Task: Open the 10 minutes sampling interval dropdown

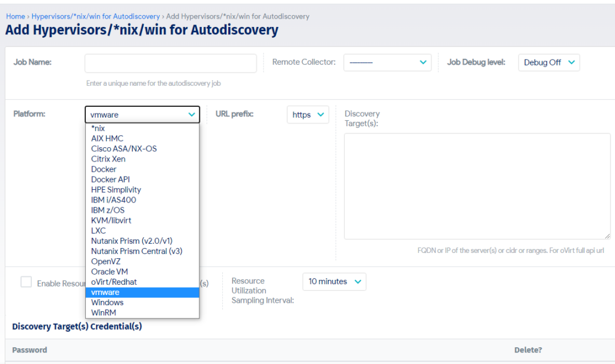Action: click(x=334, y=282)
